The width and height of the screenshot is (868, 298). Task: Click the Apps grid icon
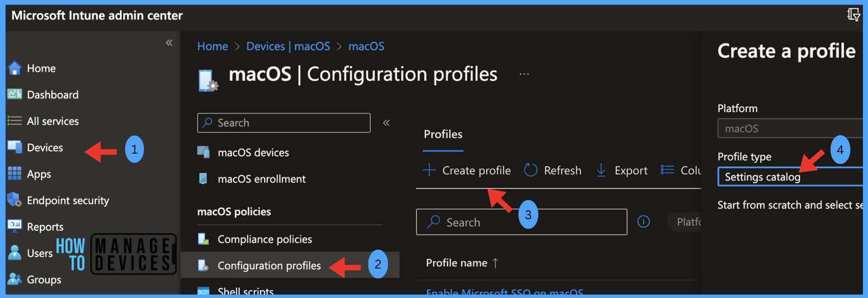click(x=15, y=173)
